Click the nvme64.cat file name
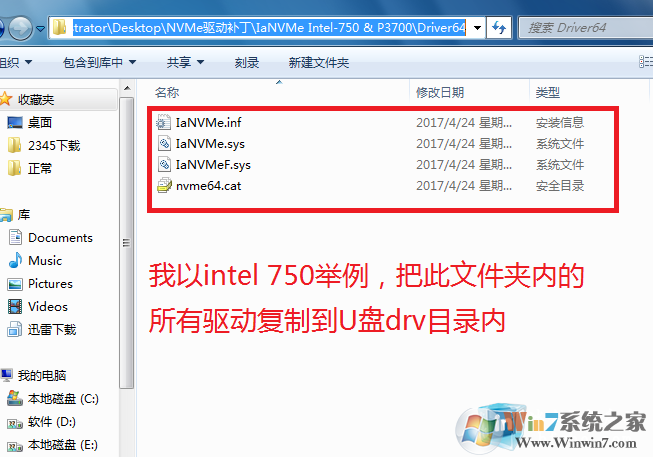Image resolution: width=653 pixels, height=457 pixels. coord(208,185)
